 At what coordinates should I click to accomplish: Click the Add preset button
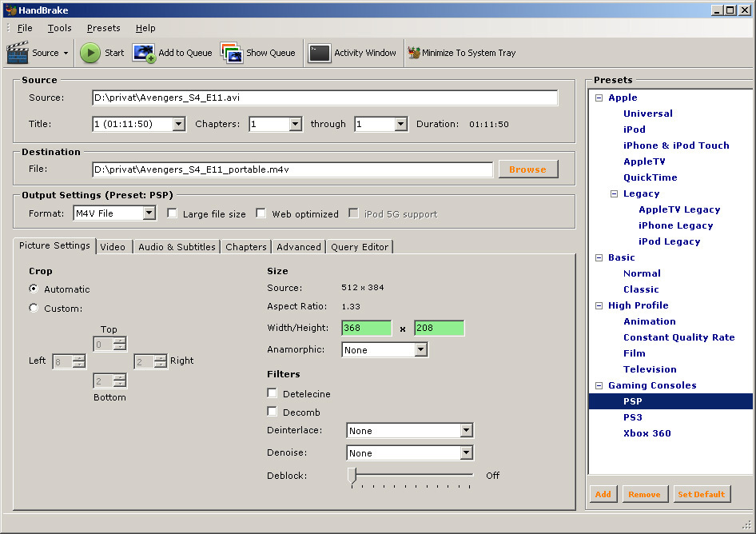[603, 494]
